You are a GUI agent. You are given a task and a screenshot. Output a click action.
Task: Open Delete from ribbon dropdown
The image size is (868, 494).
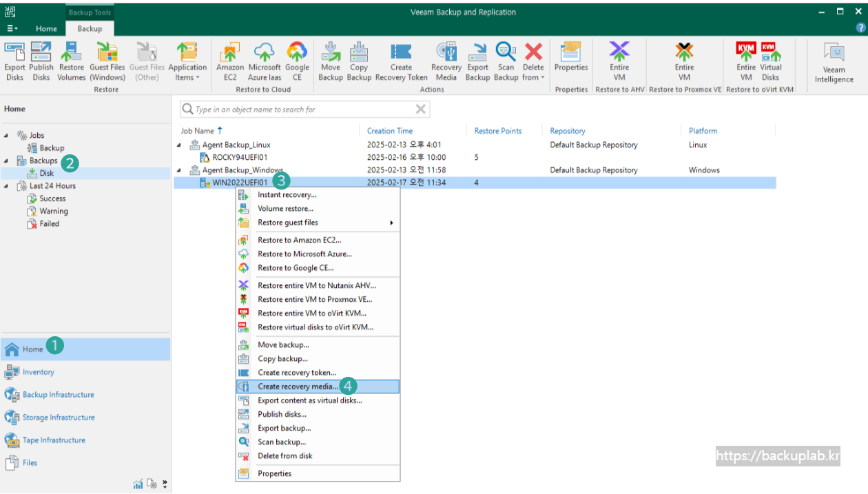(533, 61)
